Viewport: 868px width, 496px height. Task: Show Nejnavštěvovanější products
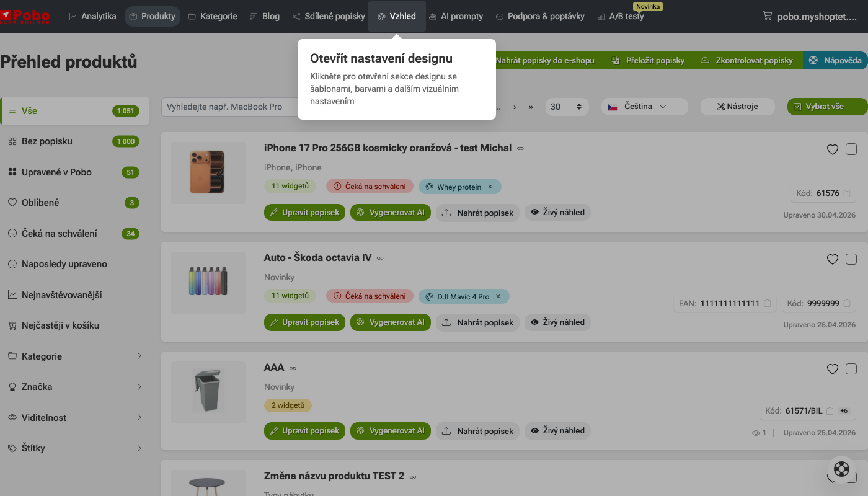click(x=75, y=295)
